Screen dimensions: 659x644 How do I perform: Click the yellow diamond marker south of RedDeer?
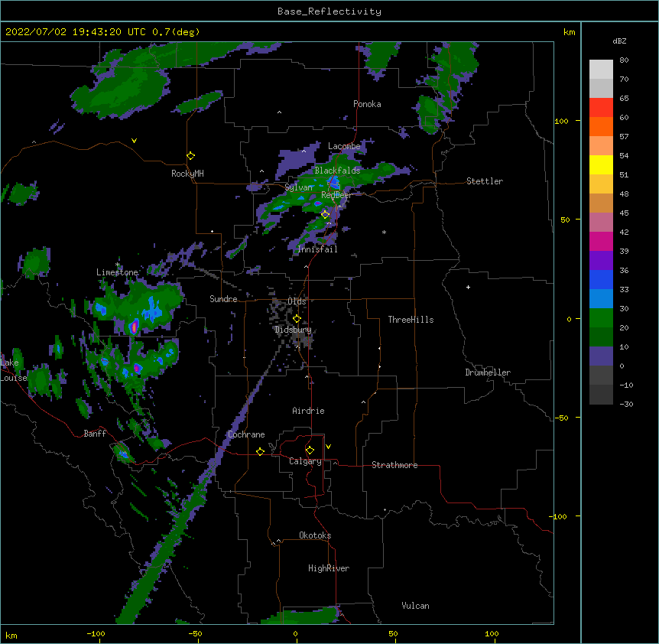click(326, 215)
